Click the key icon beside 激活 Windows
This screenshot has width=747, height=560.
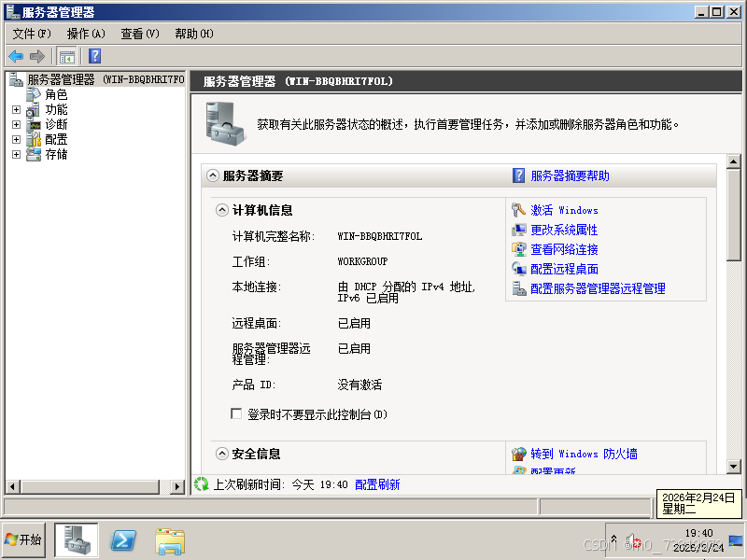pos(518,210)
